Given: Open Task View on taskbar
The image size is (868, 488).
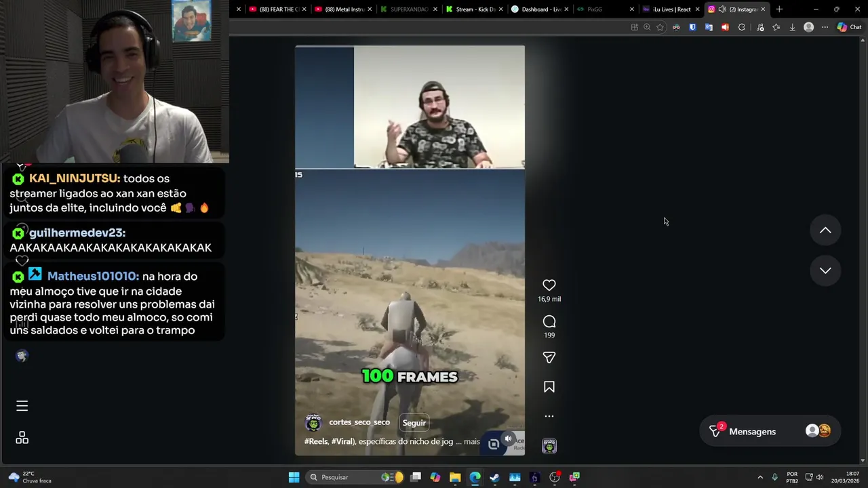Looking at the screenshot, I should (x=416, y=477).
